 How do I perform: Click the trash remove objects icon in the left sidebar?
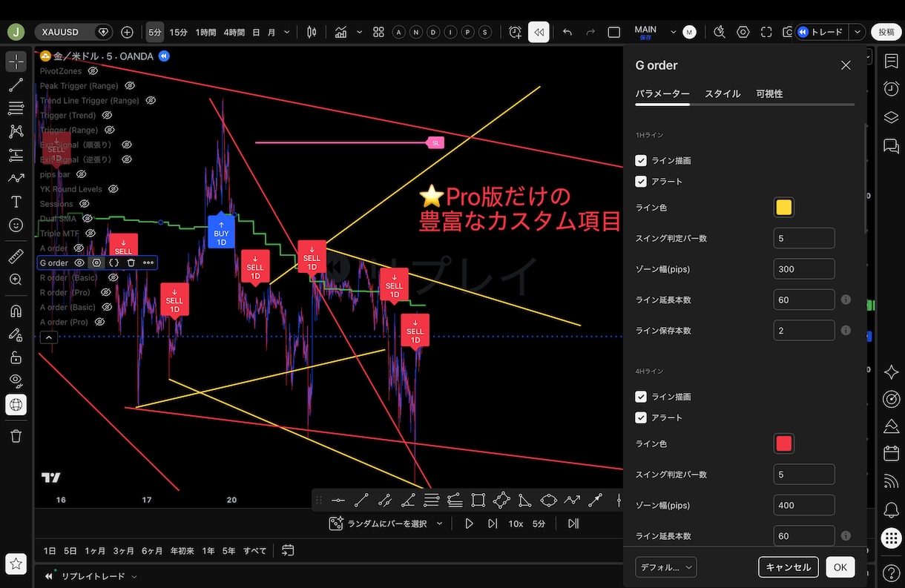pos(16,436)
